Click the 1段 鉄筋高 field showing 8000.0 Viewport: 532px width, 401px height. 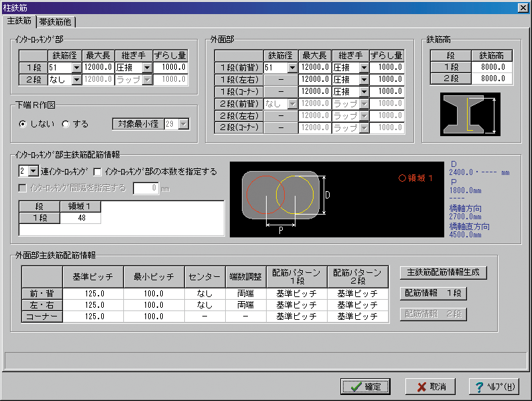click(492, 67)
